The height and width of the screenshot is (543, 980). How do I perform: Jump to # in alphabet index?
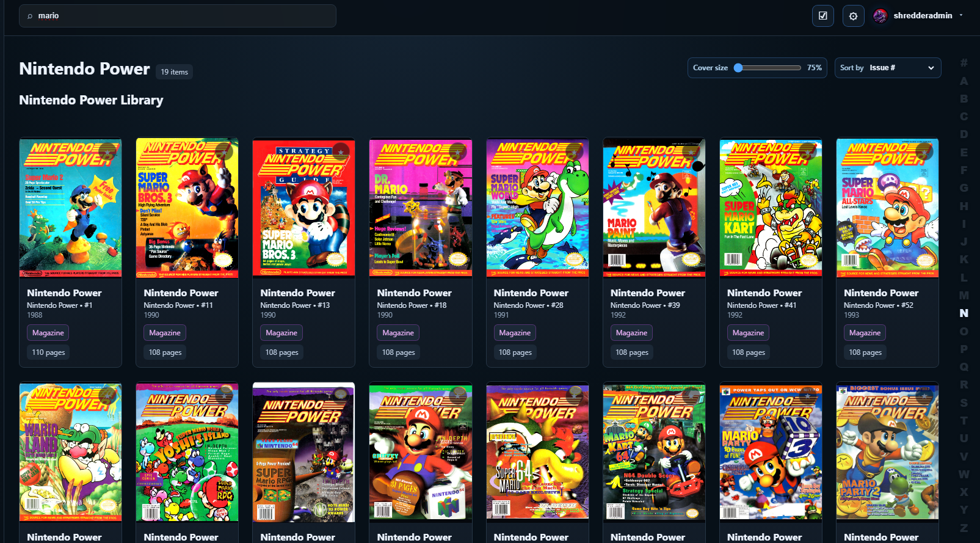point(964,63)
